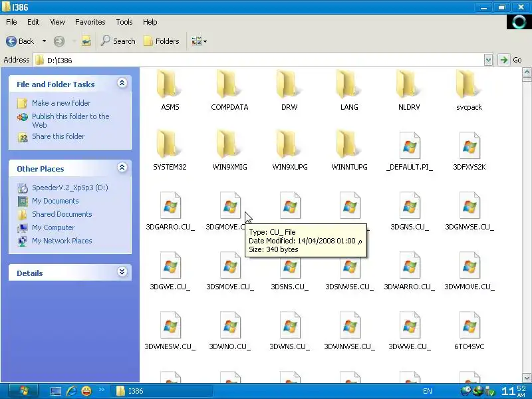Select the svcpack folder
The width and height of the screenshot is (532, 399).
(x=469, y=90)
